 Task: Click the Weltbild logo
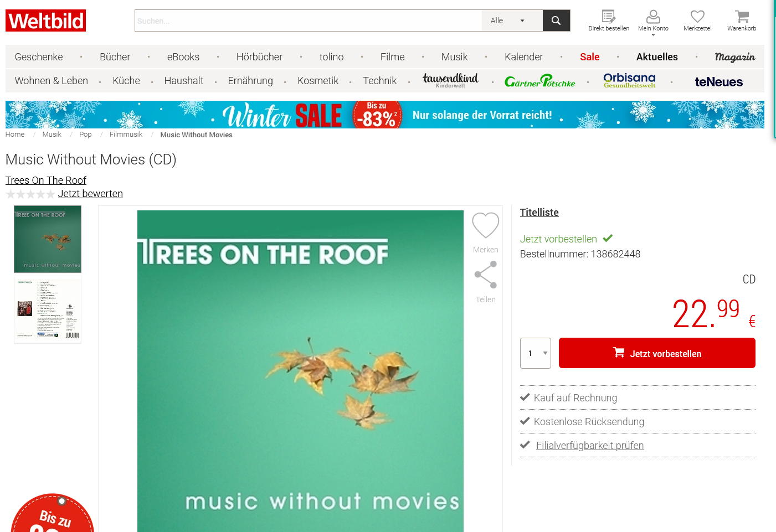(x=46, y=20)
